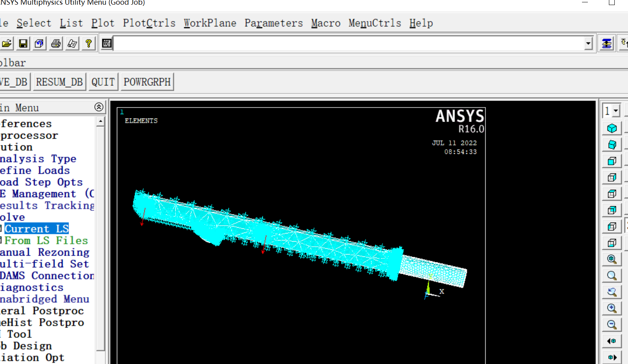Open the WorkPlane menu
The height and width of the screenshot is (364, 628).
click(x=210, y=23)
